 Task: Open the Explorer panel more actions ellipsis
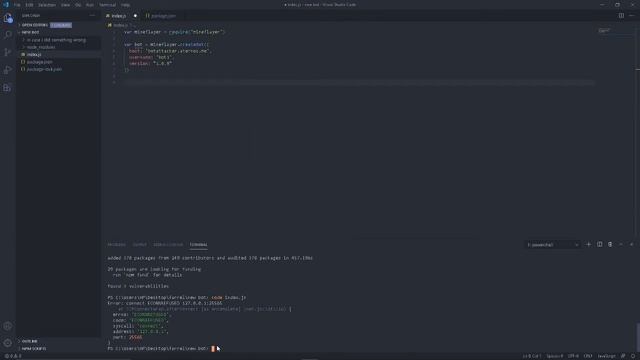pyautogui.click(x=92, y=16)
